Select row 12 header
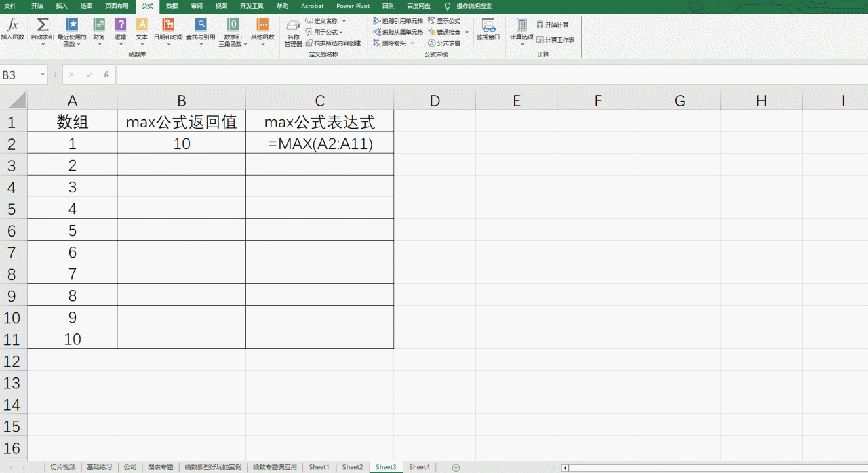The width and height of the screenshot is (868, 473). pyautogui.click(x=13, y=360)
